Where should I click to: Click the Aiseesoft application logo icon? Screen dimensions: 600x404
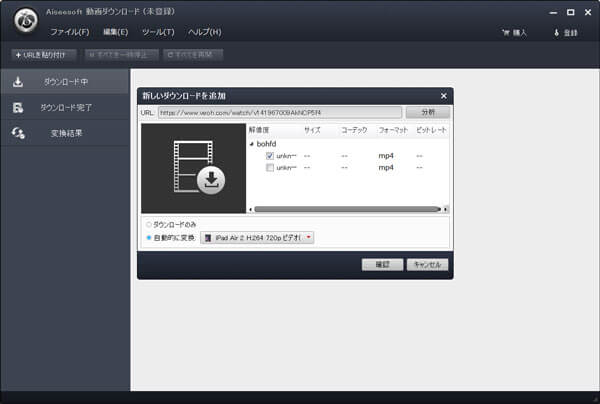click(x=26, y=21)
